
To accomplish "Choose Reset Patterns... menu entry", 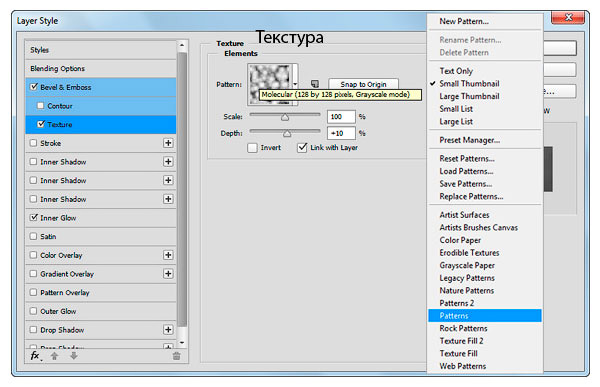I will [x=467, y=159].
